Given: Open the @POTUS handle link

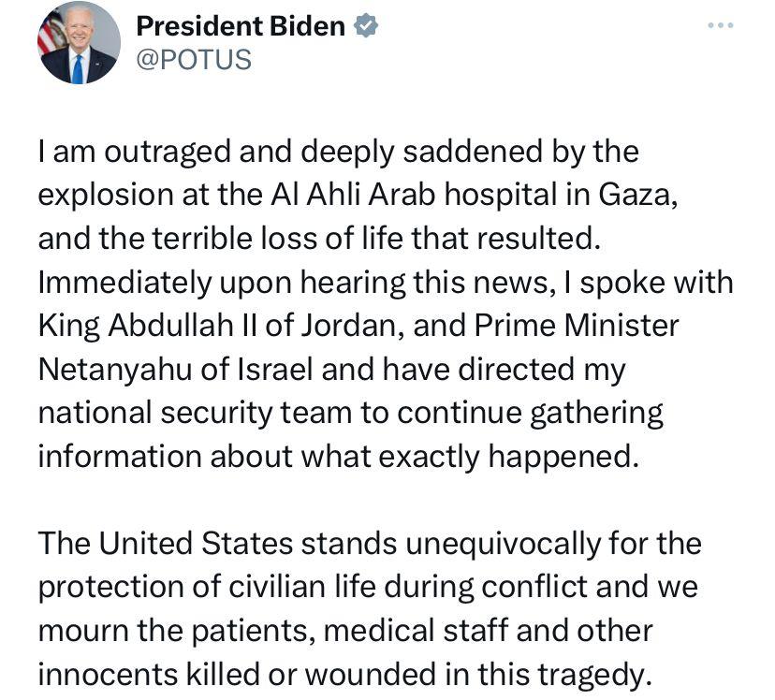Looking at the screenshot, I should tap(194, 60).
